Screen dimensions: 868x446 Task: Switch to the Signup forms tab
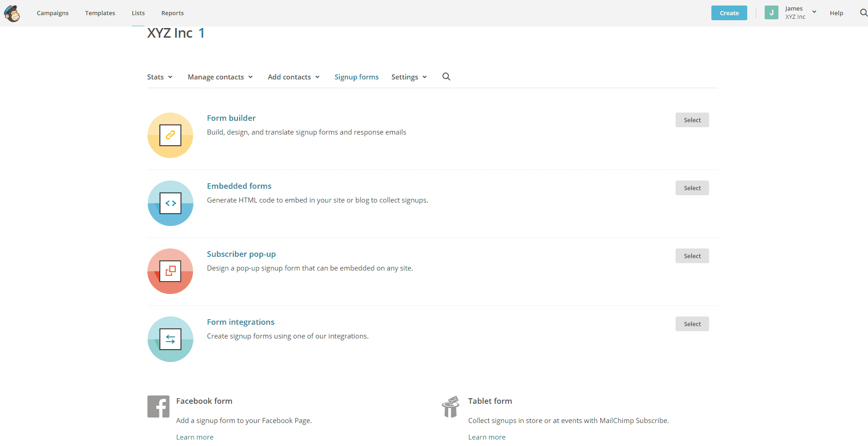tap(356, 77)
